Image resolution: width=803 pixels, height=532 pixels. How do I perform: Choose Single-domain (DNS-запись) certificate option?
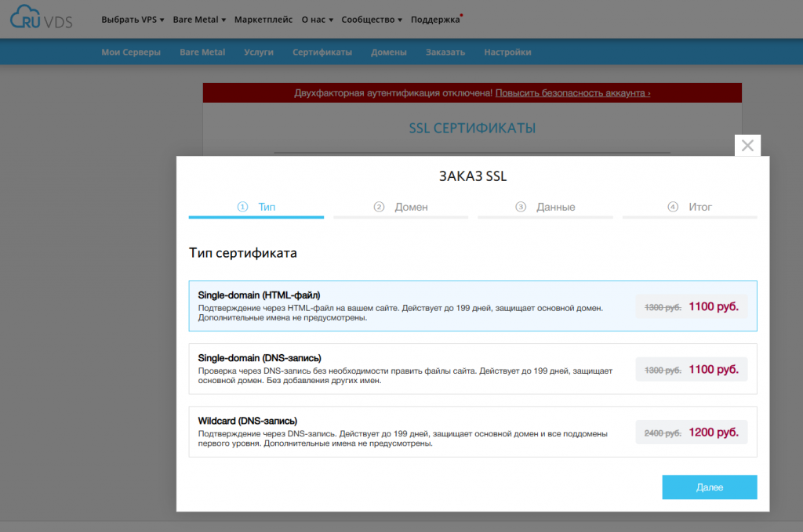(473, 369)
